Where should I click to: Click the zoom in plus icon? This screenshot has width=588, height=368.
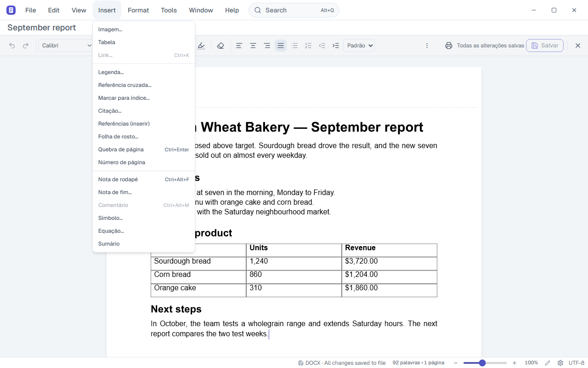click(514, 363)
